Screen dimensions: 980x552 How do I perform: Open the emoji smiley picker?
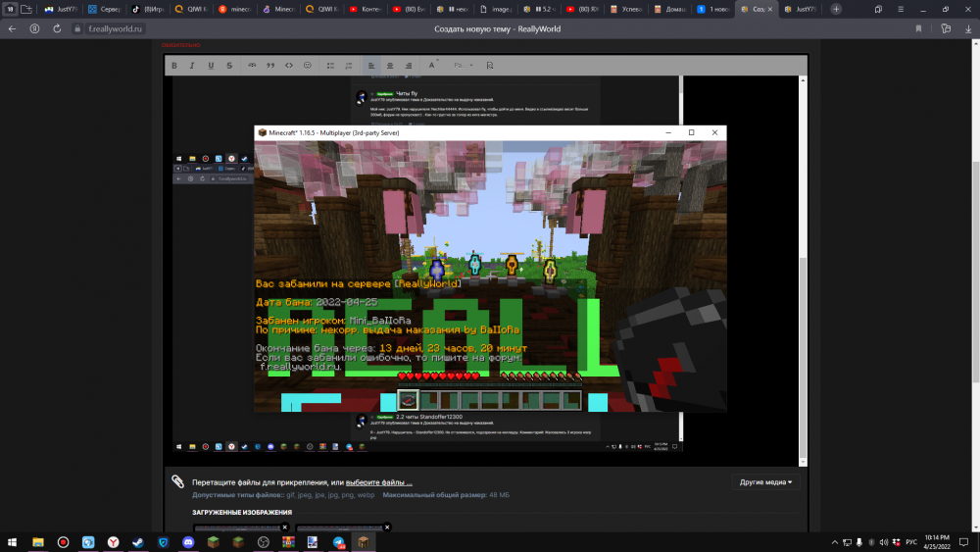click(308, 65)
